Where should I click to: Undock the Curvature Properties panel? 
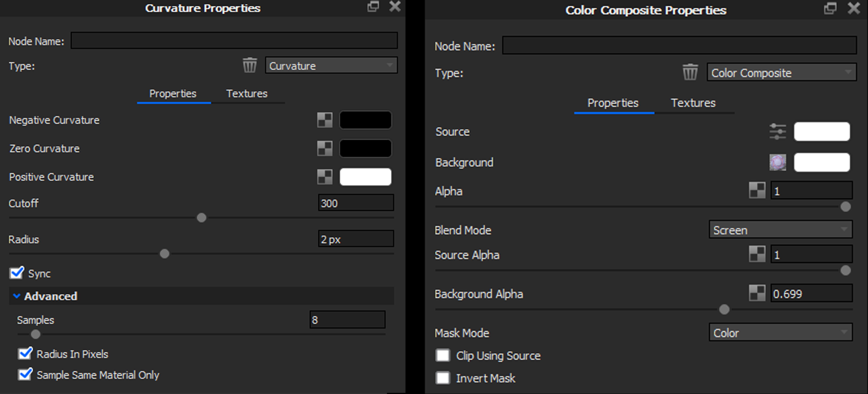click(x=373, y=7)
